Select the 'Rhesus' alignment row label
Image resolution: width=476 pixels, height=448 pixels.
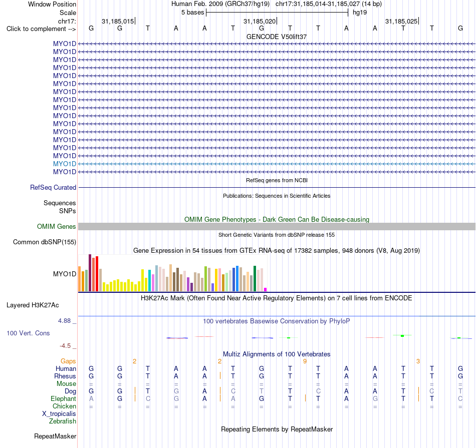point(65,376)
